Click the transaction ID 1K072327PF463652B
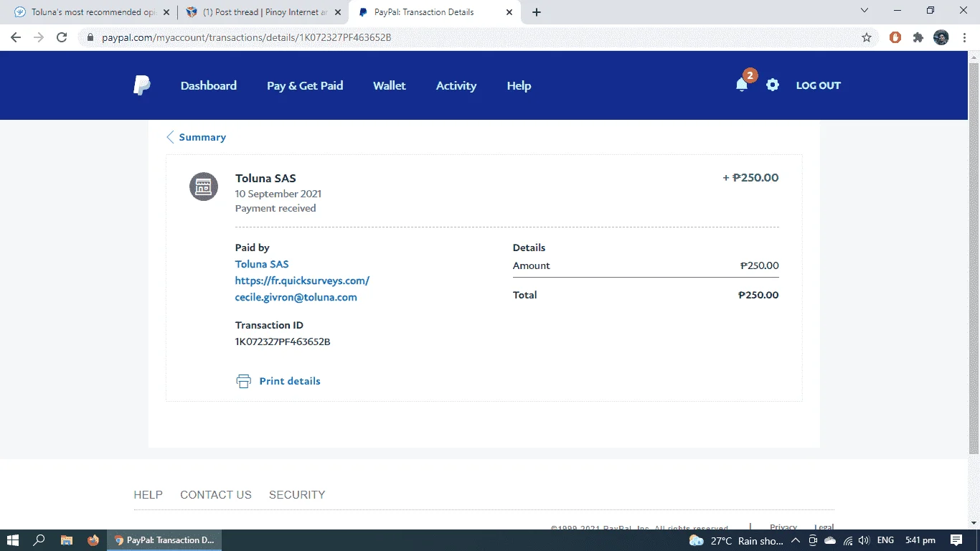 pyautogui.click(x=283, y=342)
